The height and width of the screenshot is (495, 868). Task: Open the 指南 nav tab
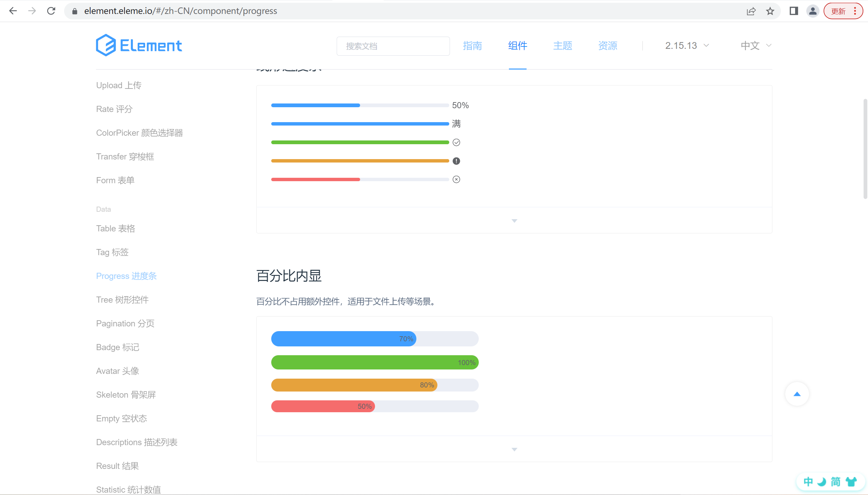(472, 45)
